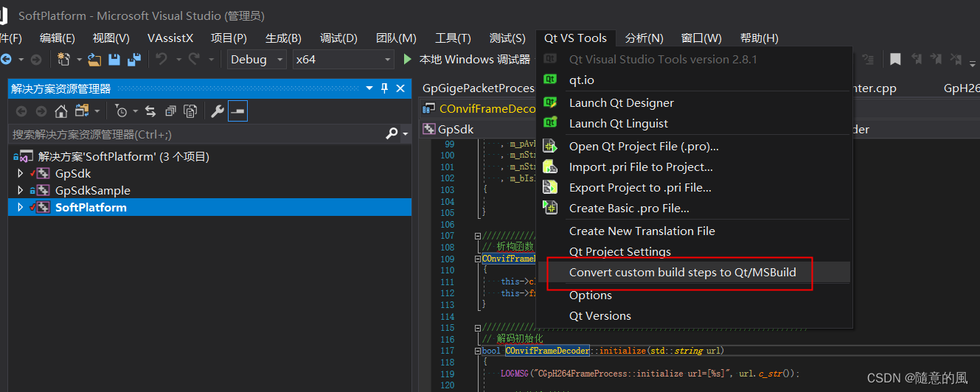Click the qt.io Qt logo icon
Image resolution: width=980 pixels, height=392 pixels.
tap(550, 80)
